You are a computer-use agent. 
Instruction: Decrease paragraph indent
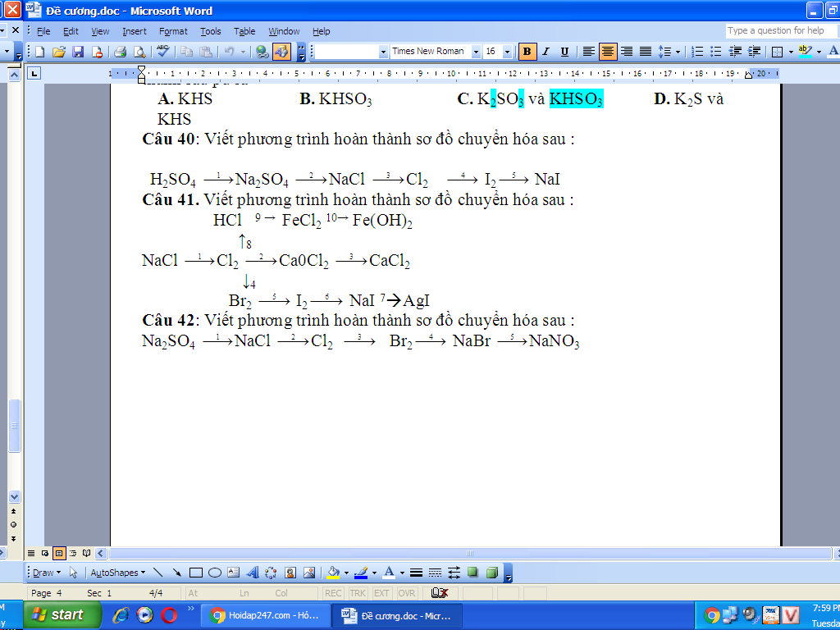[736, 52]
